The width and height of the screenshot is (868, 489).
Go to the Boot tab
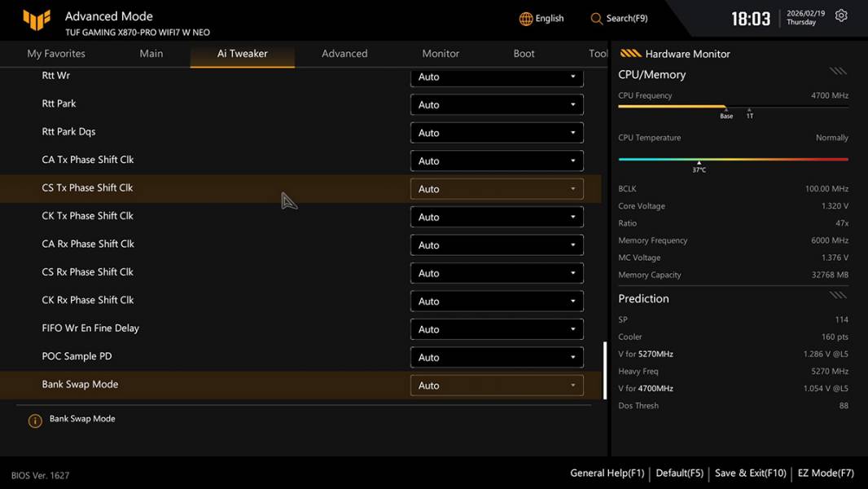pyautogui.click(x=524, y=54)
